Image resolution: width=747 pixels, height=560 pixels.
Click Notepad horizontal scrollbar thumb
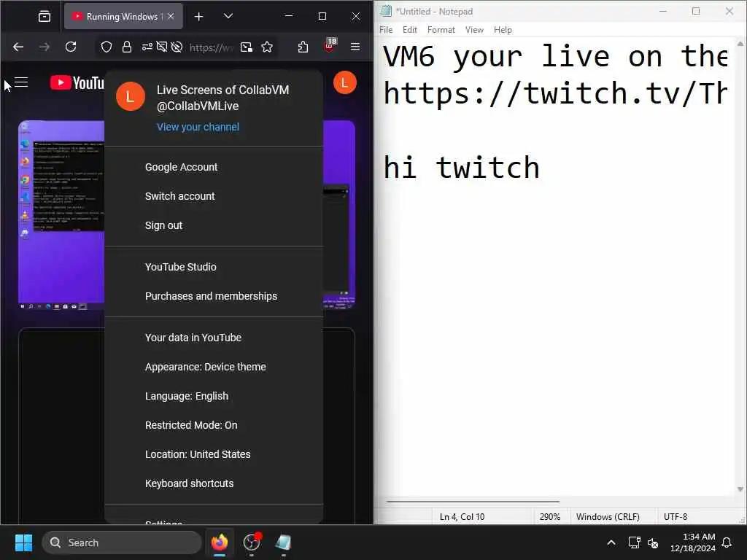[473, 502]
